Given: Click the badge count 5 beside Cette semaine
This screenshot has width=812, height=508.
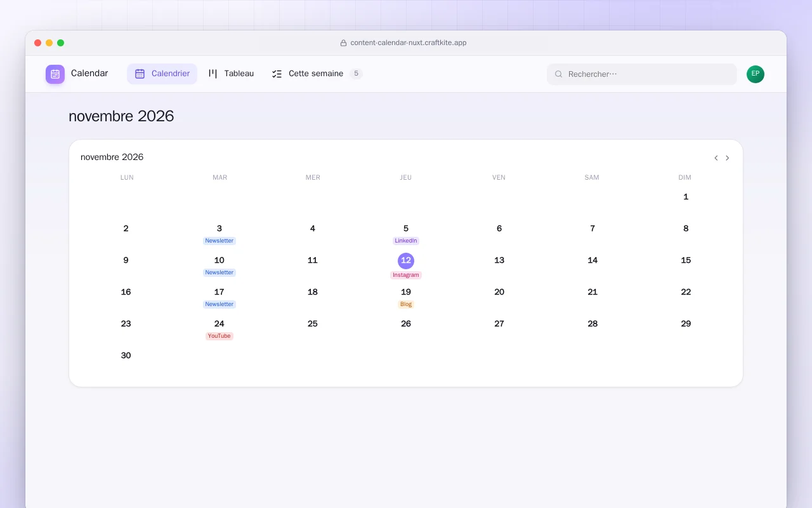Looking at the screenshot, I should [356, 74].
